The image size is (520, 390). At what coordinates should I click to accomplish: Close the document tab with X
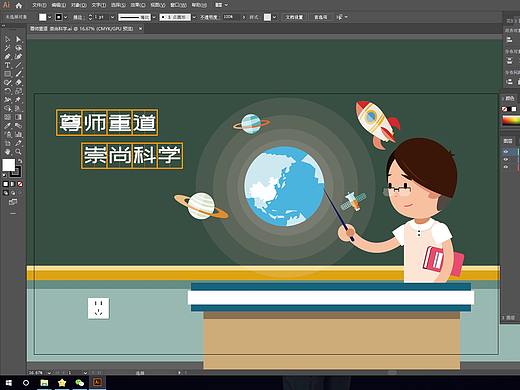pos(140,29)
